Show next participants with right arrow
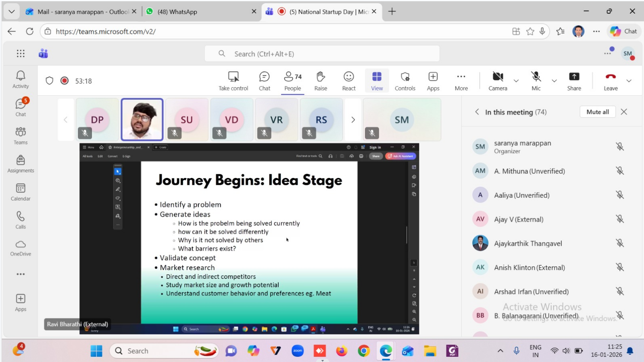Image resolution: width=644 pixels, height=362 pixels. (353, 120)
